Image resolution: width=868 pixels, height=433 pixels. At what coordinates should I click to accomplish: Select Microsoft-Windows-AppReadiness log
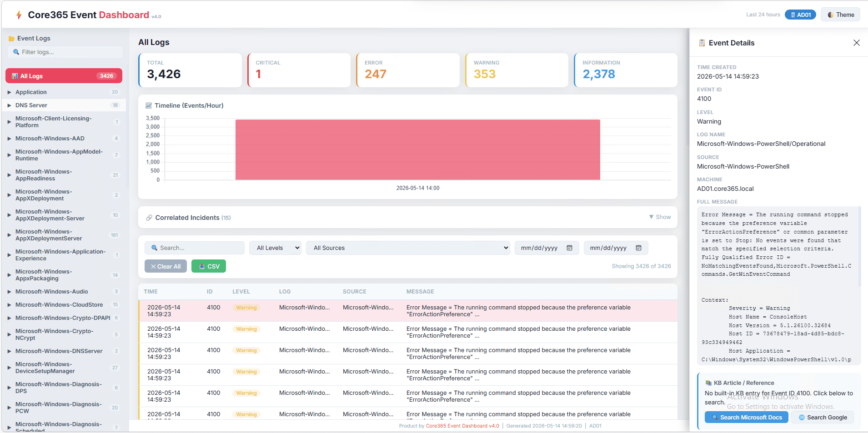pos(64,175)
